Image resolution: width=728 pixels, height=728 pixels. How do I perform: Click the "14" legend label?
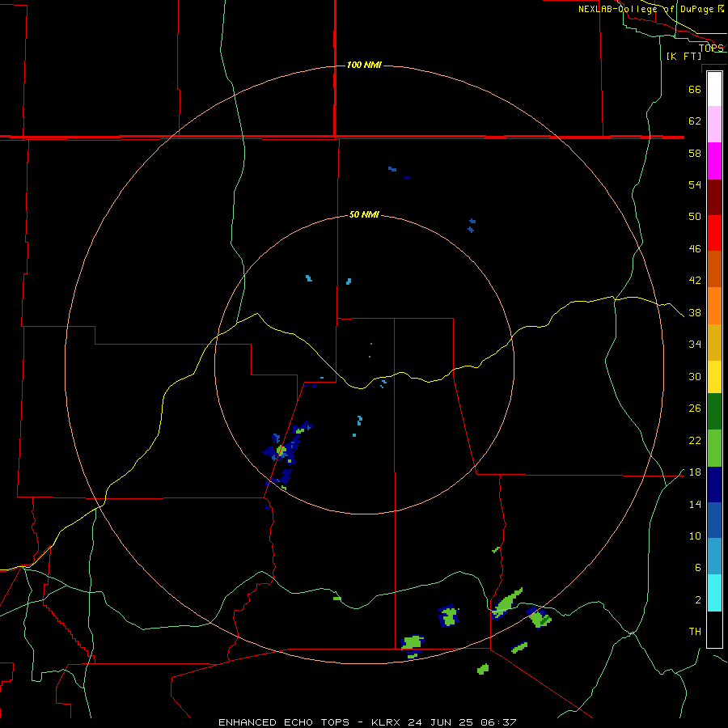click(695, 504)
